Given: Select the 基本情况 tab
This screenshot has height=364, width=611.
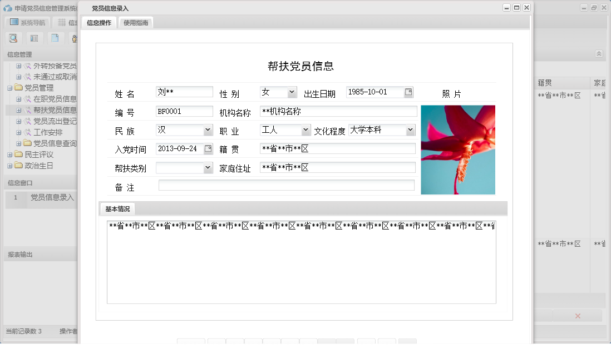Looking at the screenshot, I should [x=116, y=208].
